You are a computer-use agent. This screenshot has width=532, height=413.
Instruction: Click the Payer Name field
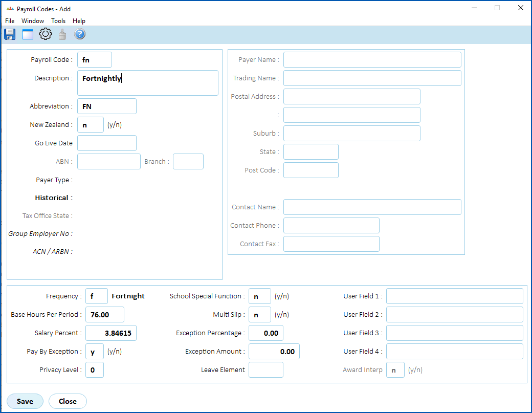click(372, 60)
